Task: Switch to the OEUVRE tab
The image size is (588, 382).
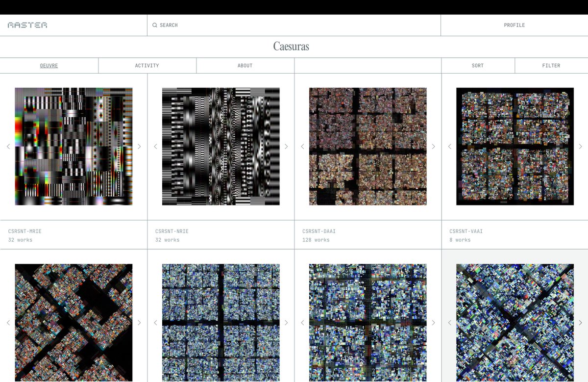Action: click(49, 65)
